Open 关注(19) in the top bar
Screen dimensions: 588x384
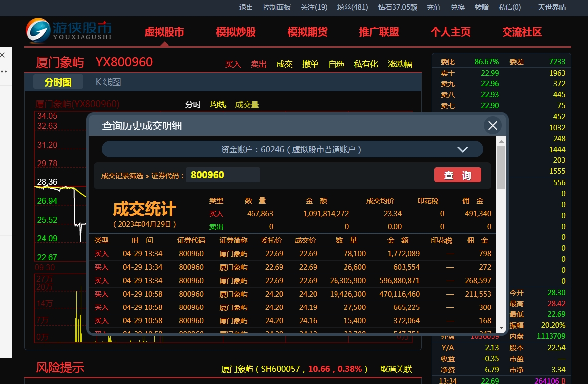[x=314, y=7]
